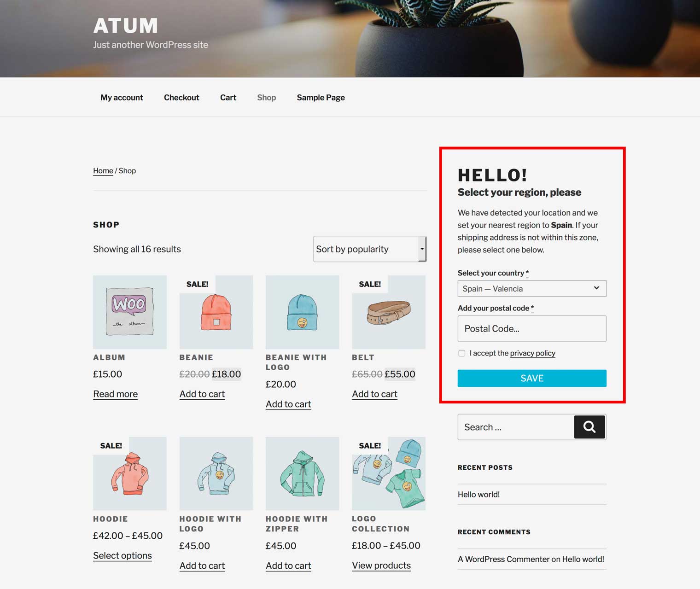Open the Woo Album product image

point(130,312)
